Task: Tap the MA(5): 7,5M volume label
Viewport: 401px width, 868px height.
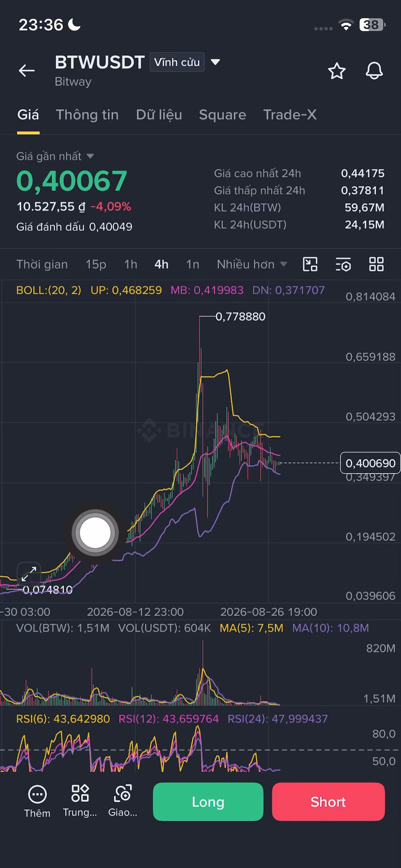Action: [251, 628]
